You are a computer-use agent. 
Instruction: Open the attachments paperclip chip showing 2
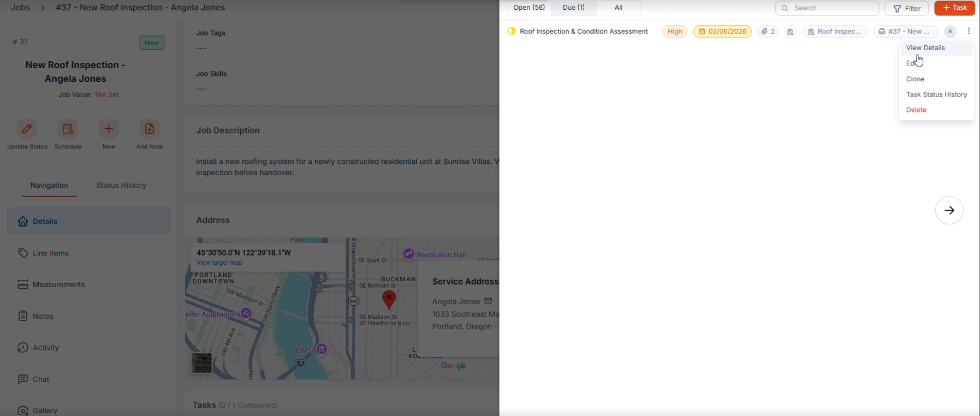tap(768, 32)
